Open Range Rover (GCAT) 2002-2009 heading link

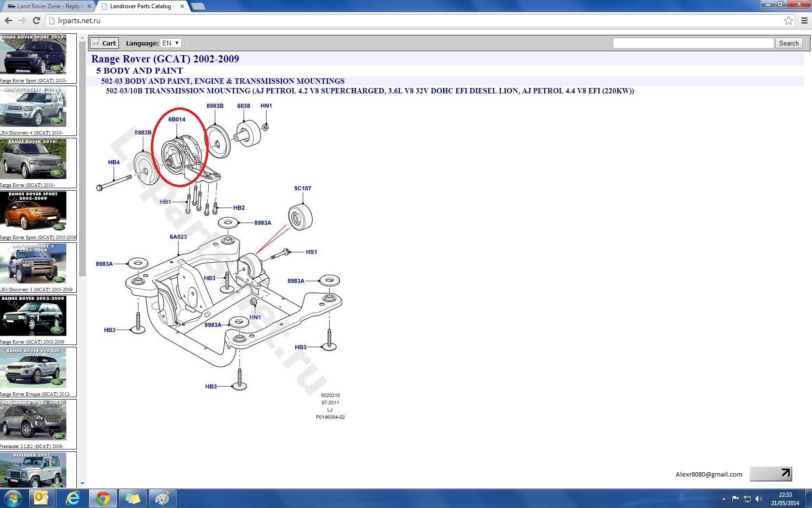pos(165,59)
